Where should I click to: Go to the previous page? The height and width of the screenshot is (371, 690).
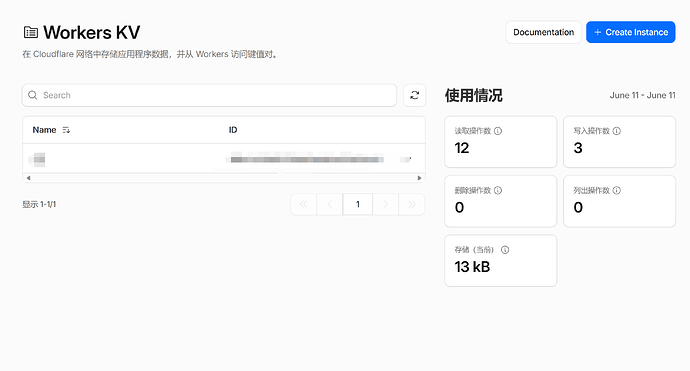point(330,204)
